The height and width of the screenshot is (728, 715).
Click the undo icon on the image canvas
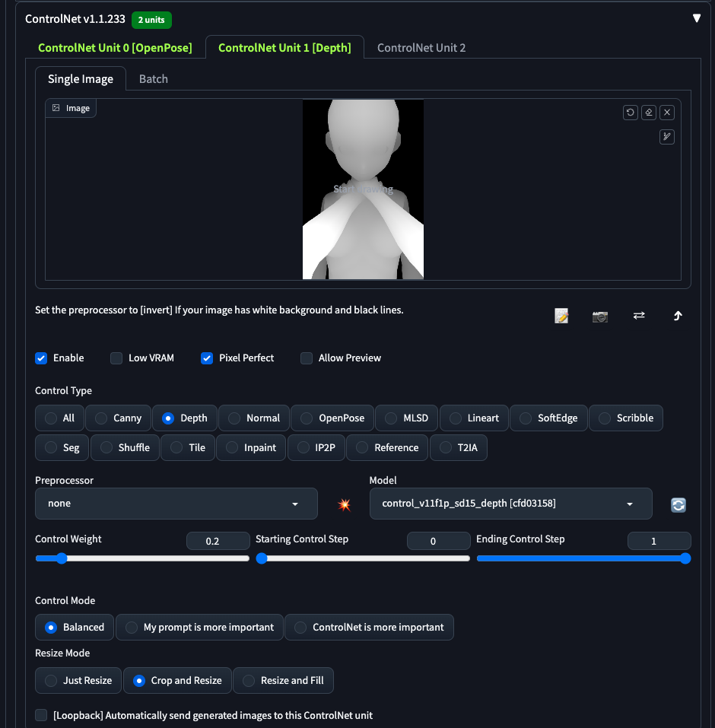click(630, 113)
